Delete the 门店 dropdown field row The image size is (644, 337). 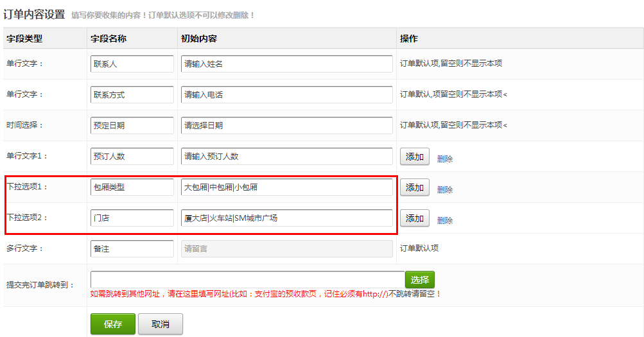445,220
